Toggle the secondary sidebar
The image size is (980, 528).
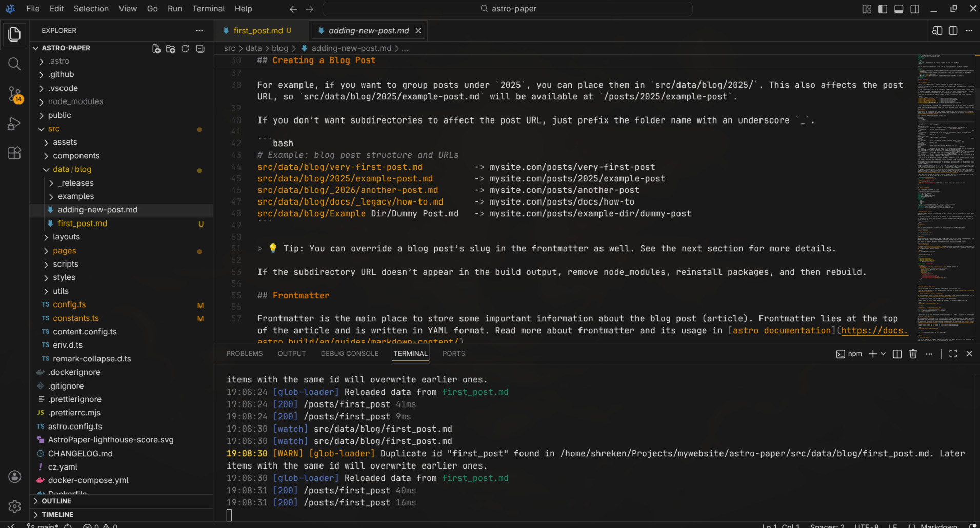(914, 9)
